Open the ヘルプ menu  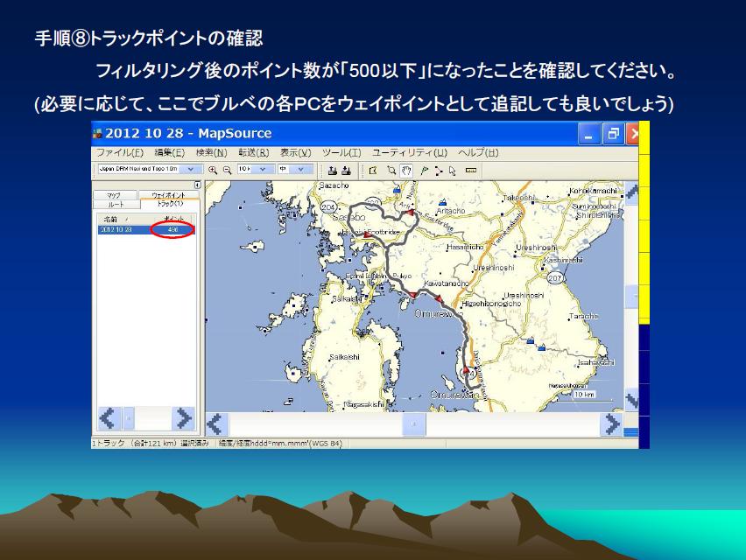pos(479,153)
